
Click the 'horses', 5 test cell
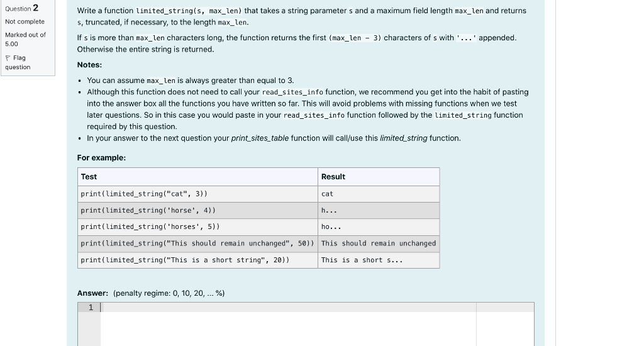point(197,227)
